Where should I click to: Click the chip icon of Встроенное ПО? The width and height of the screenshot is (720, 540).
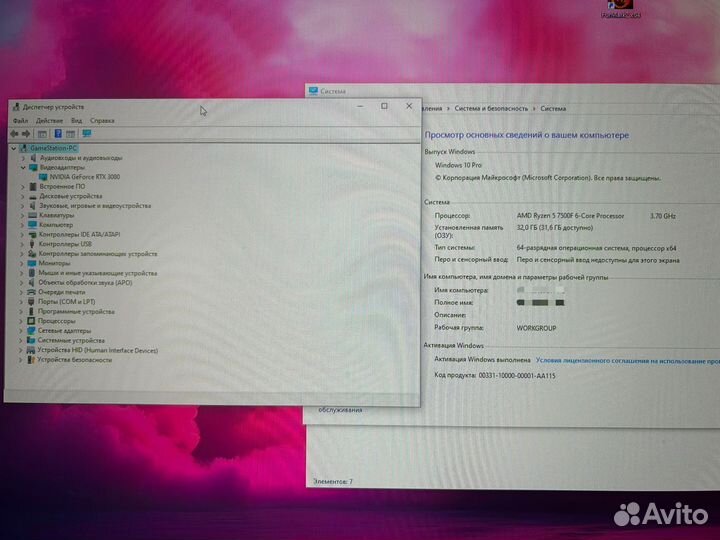[x=33, y=186]
